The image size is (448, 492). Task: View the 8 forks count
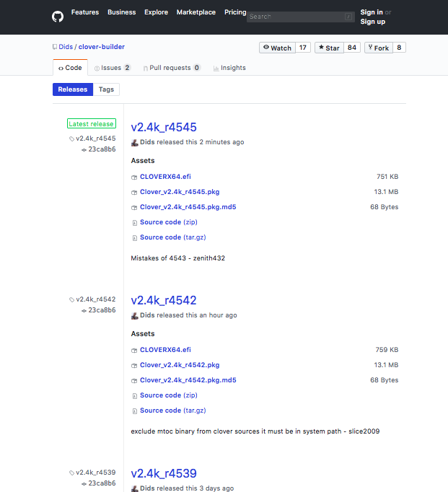click(399, 48)
